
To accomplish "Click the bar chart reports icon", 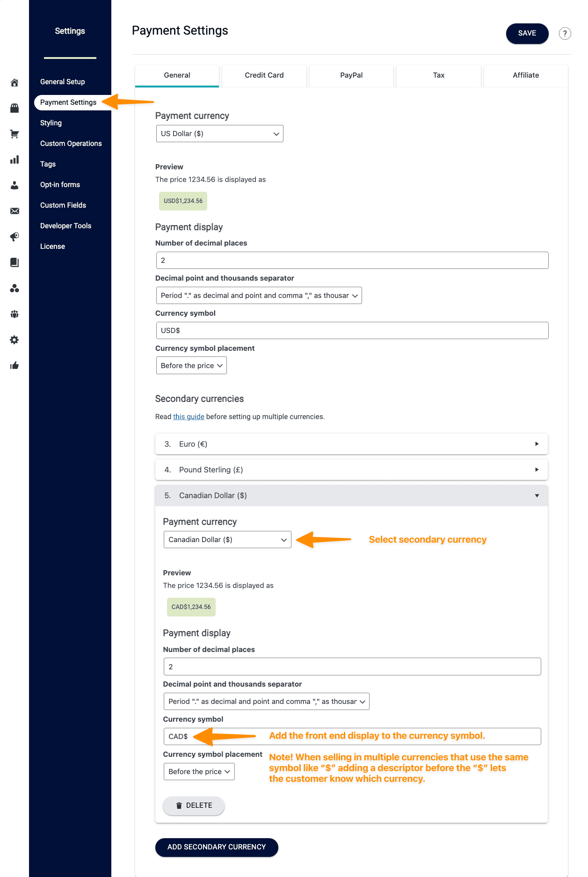I will coord(15,160).
